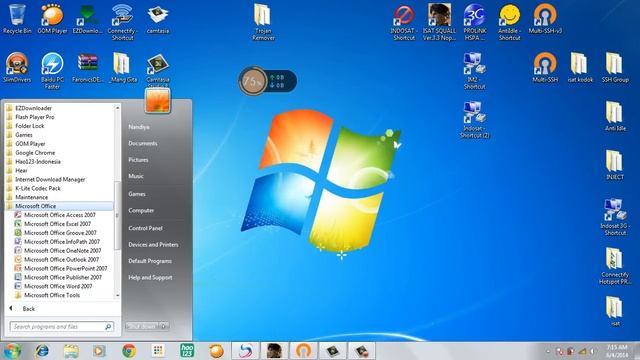Screen dimensions: 640x360
Task: Expand Internet Download Manager folder
Action: [59, 180]
